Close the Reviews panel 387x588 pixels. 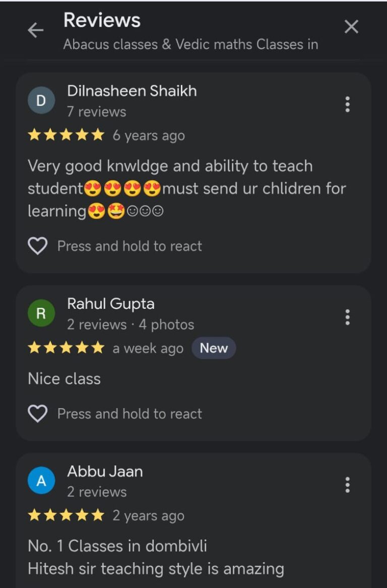(351, 27)
